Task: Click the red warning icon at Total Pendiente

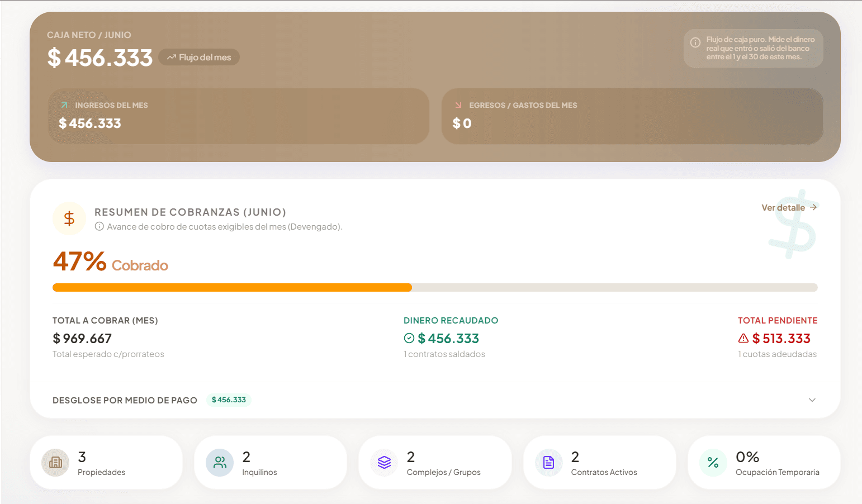Action: 743,338
